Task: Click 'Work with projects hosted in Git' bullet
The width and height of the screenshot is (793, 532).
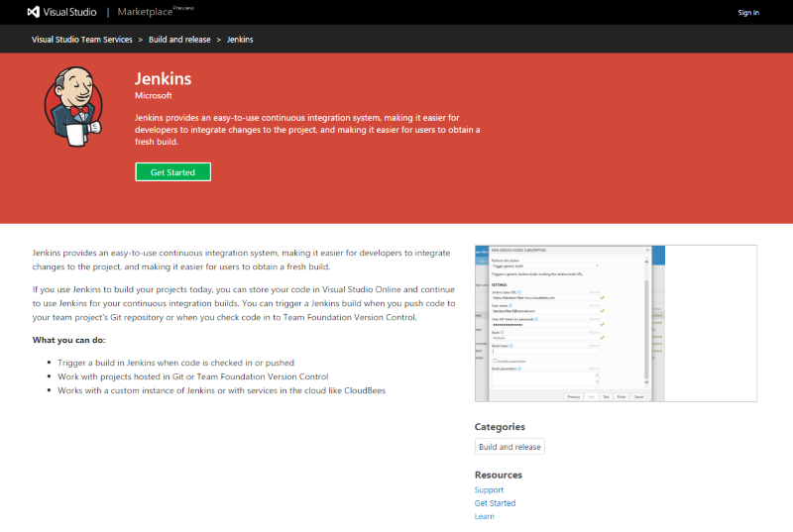Action: click(193, 376)
